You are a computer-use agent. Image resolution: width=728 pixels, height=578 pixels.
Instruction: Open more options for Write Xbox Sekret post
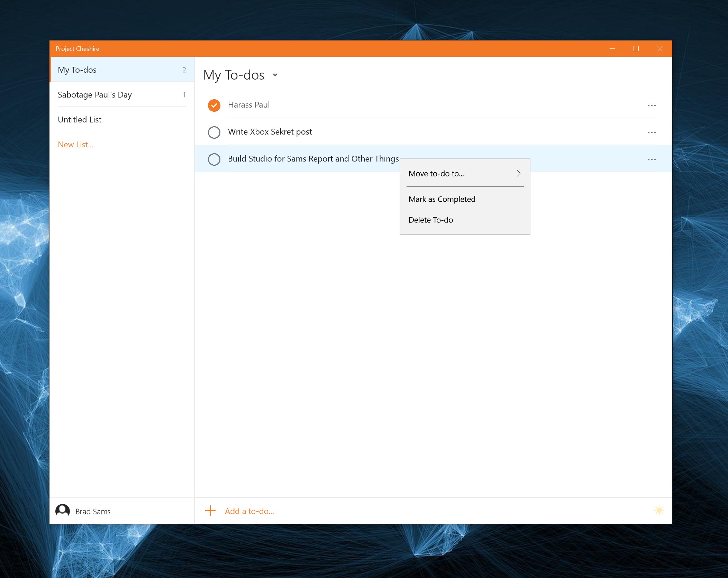click(x=652, y=132)
